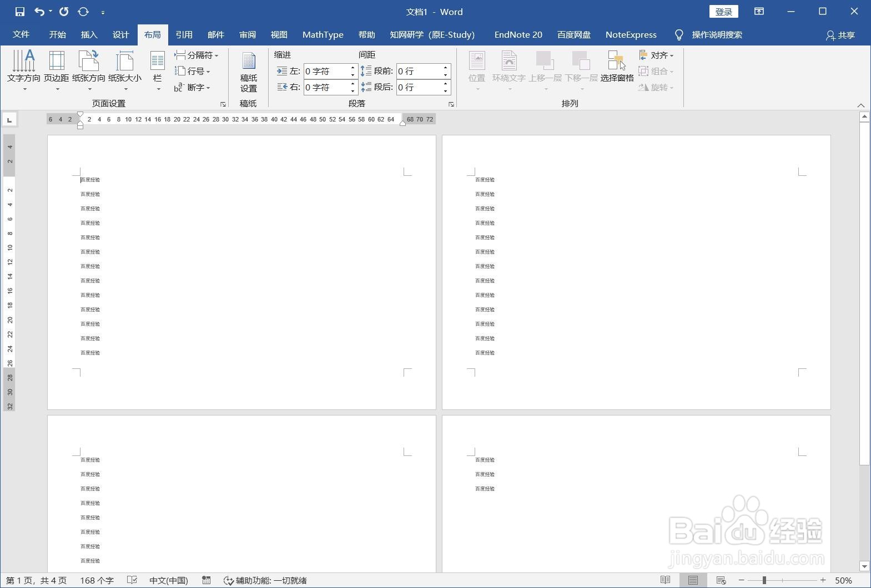This screenshot has width=871, height=588.
Task: Open the Text Direction (文字方向) tool
Action: click(x=24, y=70)
